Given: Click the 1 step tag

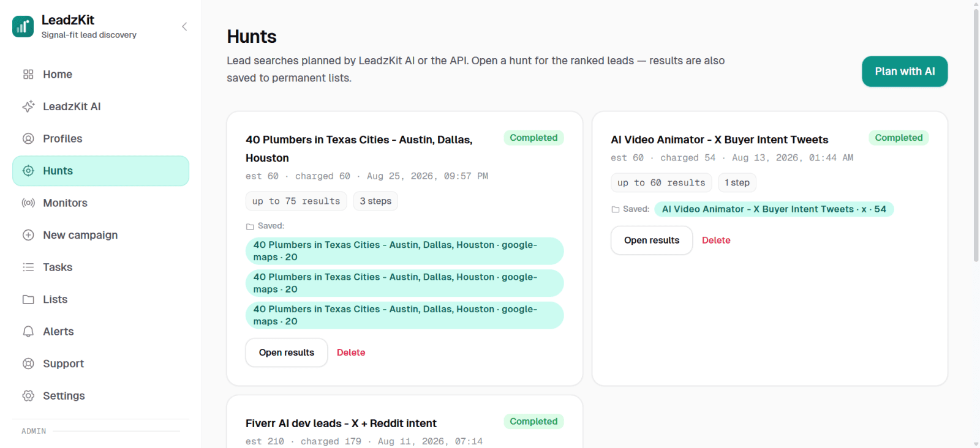Looking at the screenshot, I should (x=737, y=183).
